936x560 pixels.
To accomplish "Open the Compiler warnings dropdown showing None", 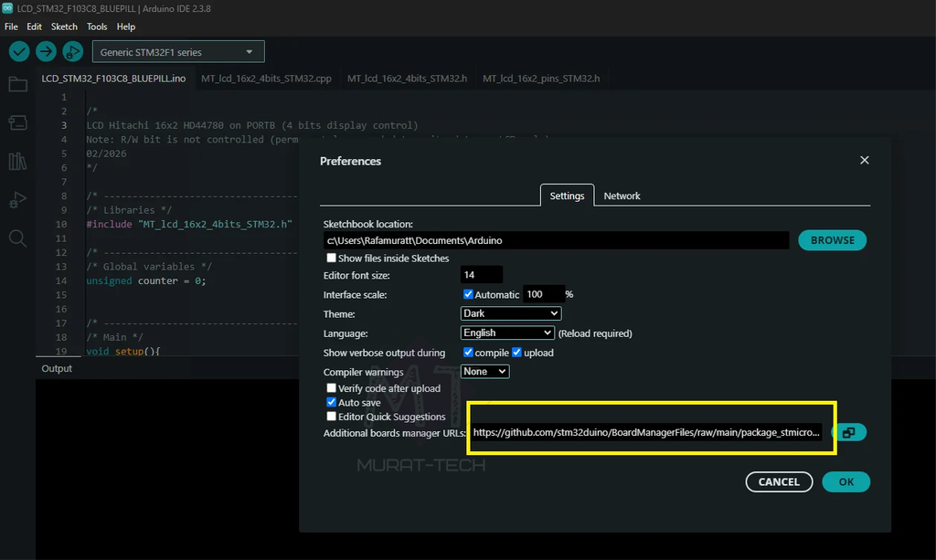I will coord(484,372).
